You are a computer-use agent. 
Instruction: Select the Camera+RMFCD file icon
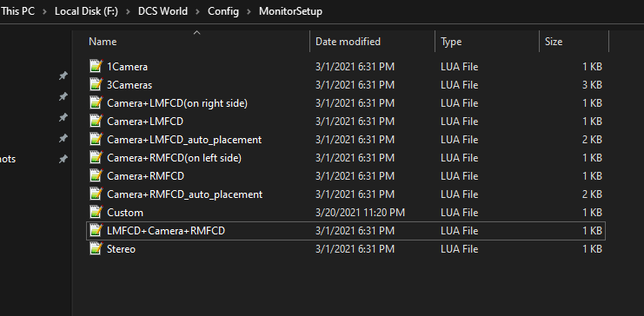96,175
